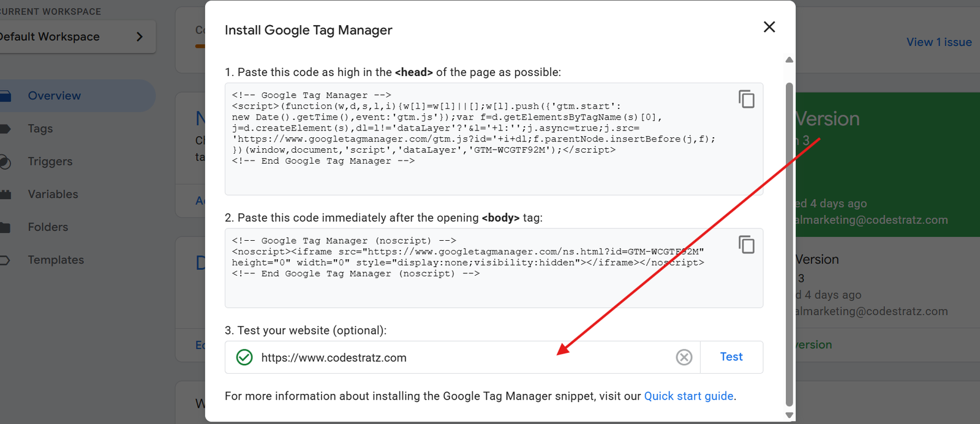The image size is (980, 424).
Task: Click the green verification checkmark
Action: click(x=244, y=357)
